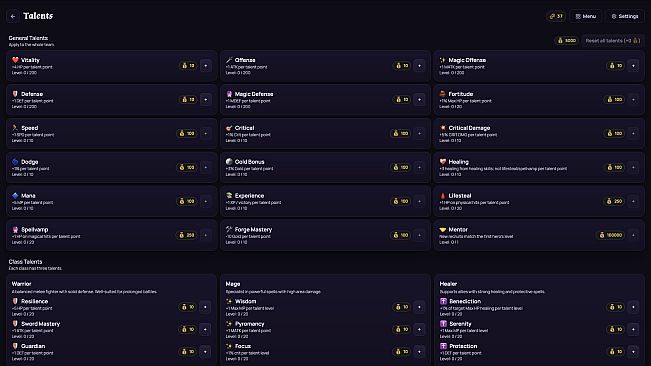Click the Mana diamond icon
The width and height of the screenshot is (651, 366).
point(15,195)
